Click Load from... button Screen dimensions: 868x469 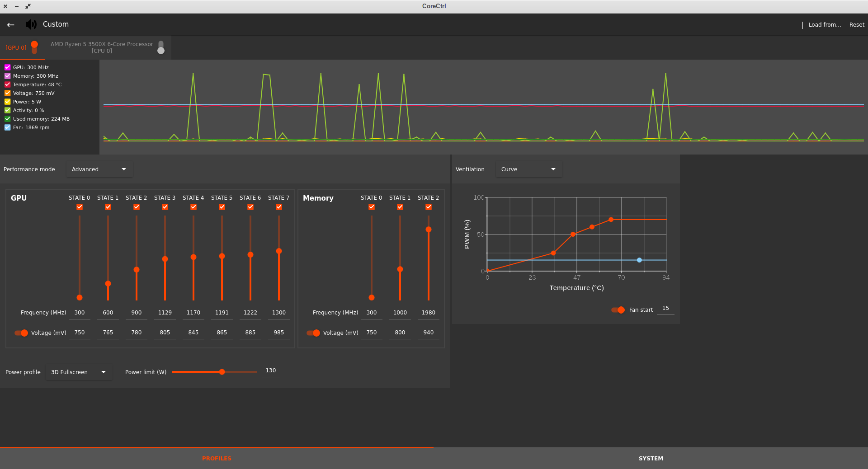[x=825, y=25]
